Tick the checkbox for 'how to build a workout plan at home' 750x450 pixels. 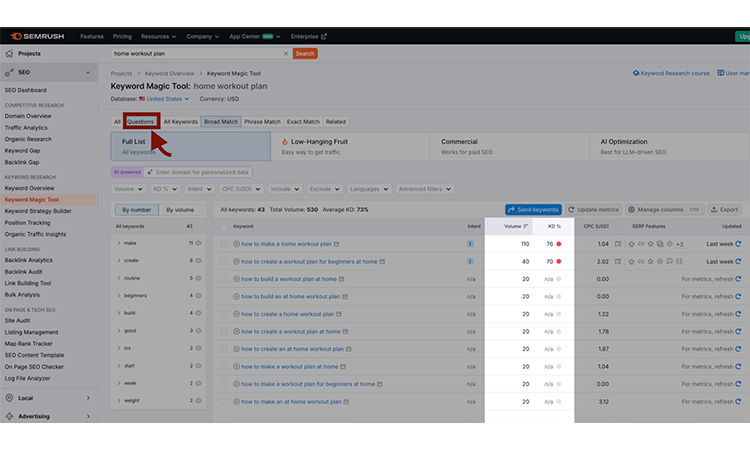click(x=223, y=279)
